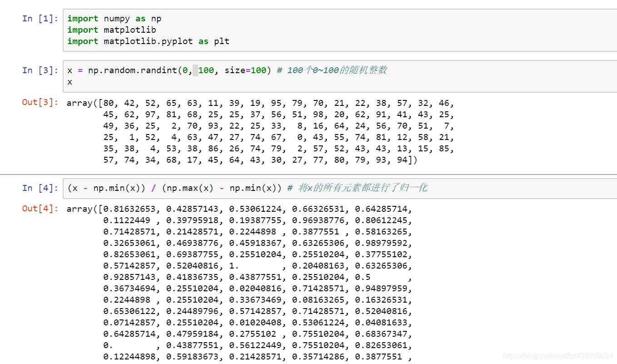Click the value 0.01020408 in Out[4]

point(255,323)
